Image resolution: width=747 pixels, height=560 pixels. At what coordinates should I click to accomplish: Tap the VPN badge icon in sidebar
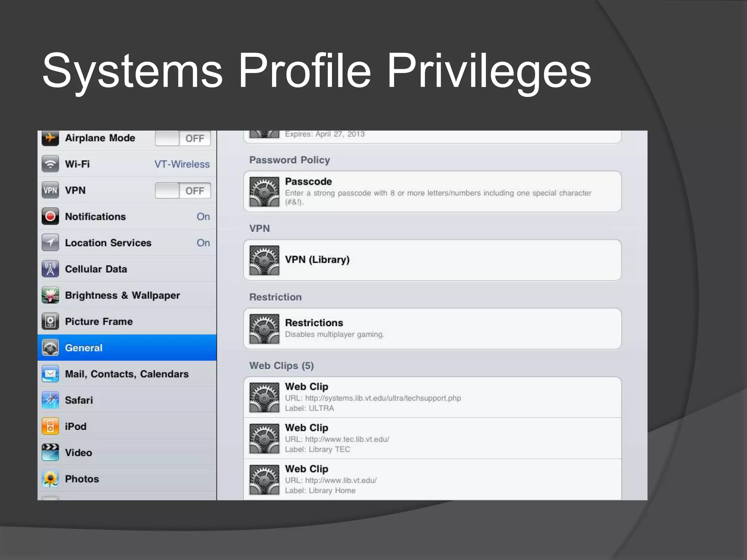pyautogui.click(x=50, y=190)
